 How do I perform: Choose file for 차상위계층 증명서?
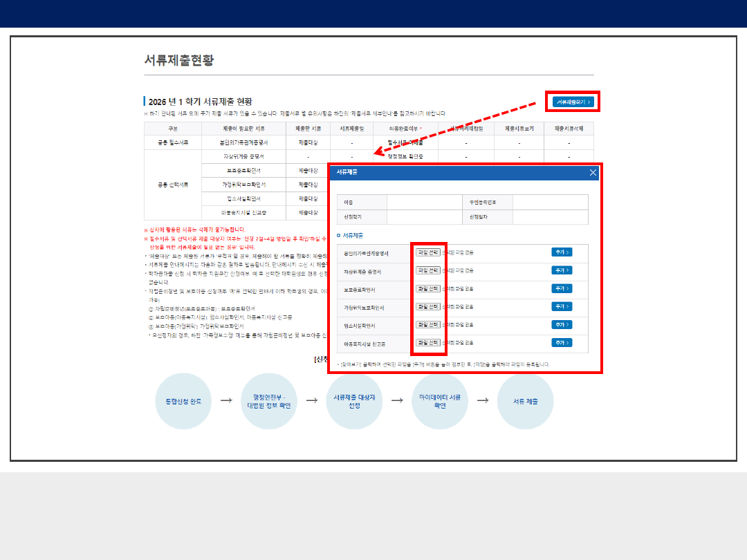pos(427,270)
